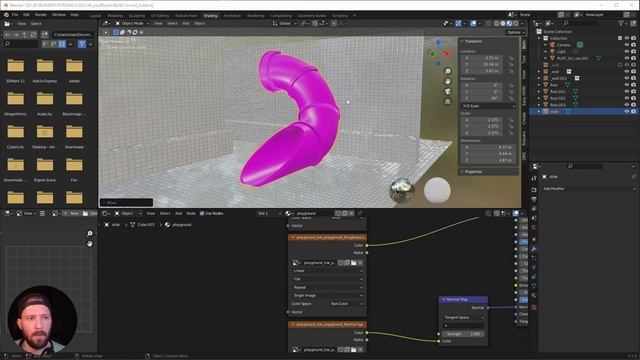Select wireframe viewport shading icon
640x360 pixels.
click(x=496, y=23)
